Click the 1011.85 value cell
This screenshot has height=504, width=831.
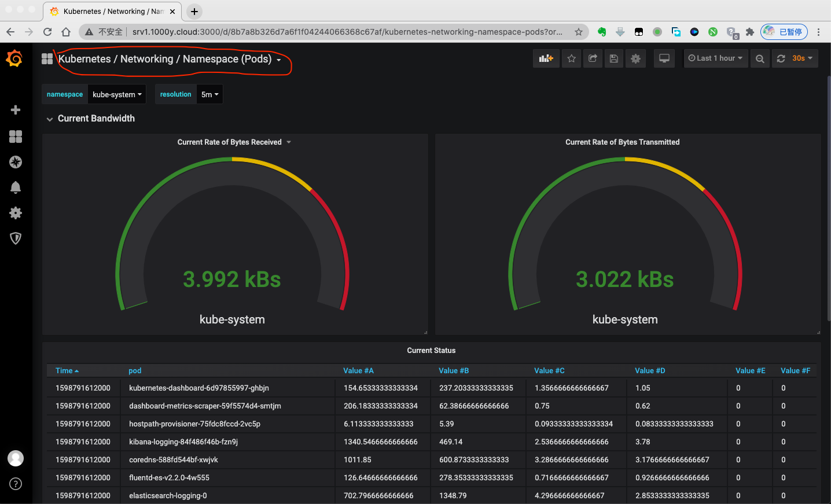pos(383,460)
